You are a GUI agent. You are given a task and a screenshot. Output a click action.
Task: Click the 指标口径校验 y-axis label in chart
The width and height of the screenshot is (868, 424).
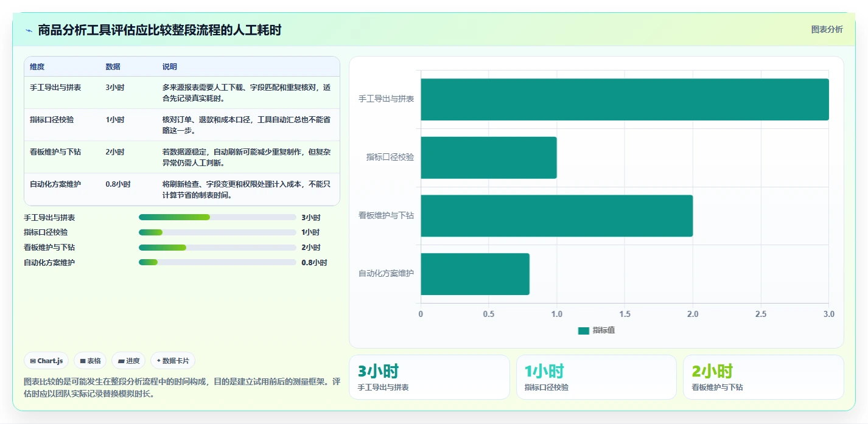tap(390, 158)
